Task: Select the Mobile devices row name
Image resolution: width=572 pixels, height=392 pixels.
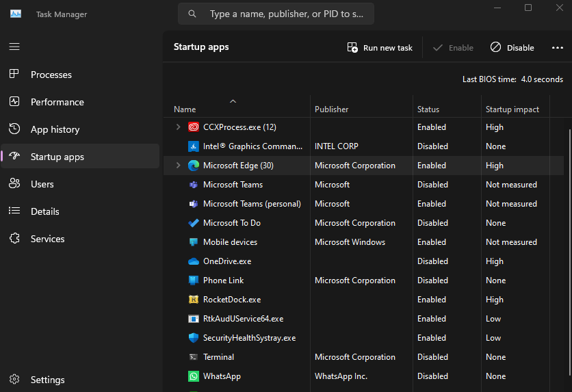Action: (x=230, y=242)
